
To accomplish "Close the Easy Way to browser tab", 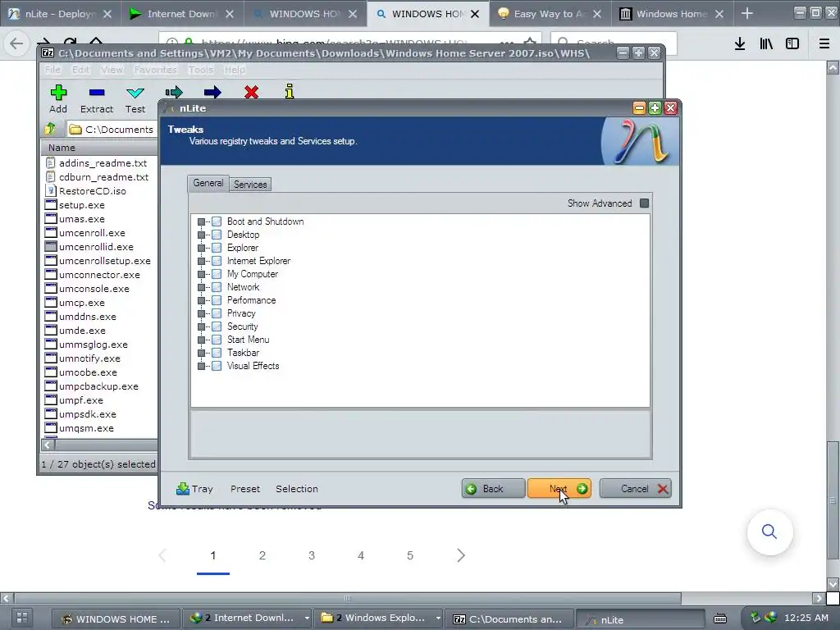I will [597, 14].
